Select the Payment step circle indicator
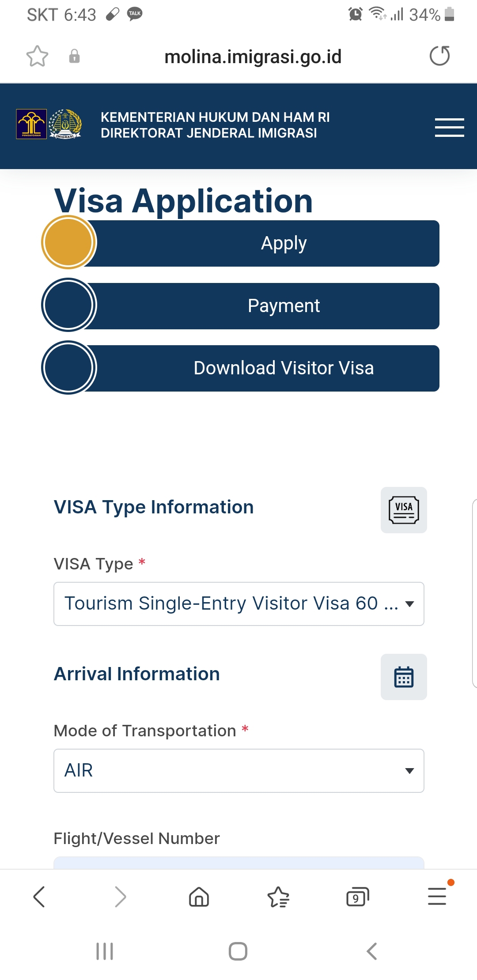Image resolution: width=477 pixels, height=980 pixels. pos(68,305)
